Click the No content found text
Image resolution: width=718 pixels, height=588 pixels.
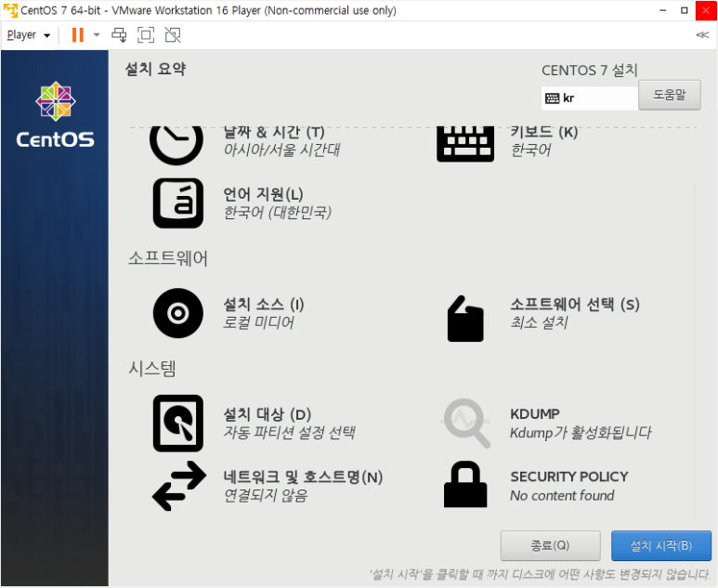562,495
